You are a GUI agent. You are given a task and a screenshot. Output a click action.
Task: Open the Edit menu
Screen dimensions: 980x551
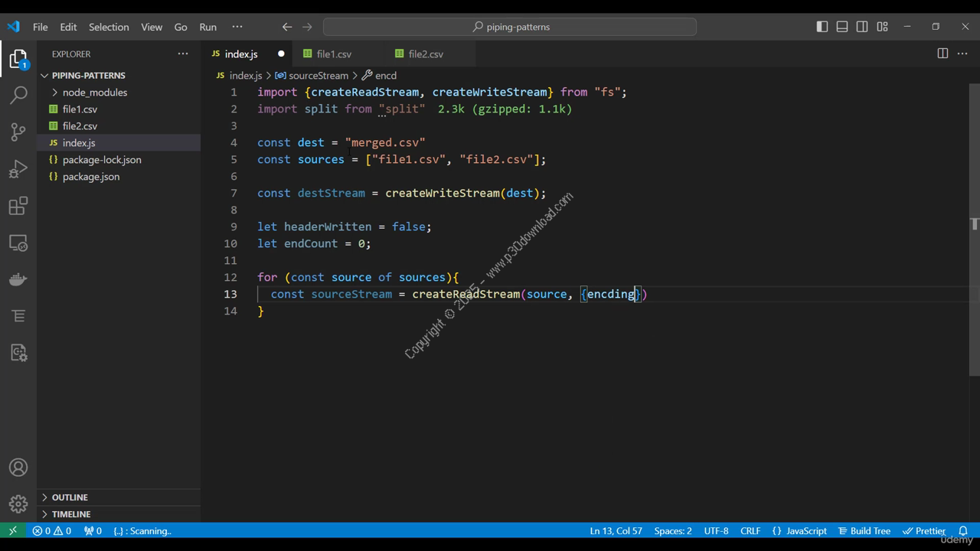coord(68,27)
